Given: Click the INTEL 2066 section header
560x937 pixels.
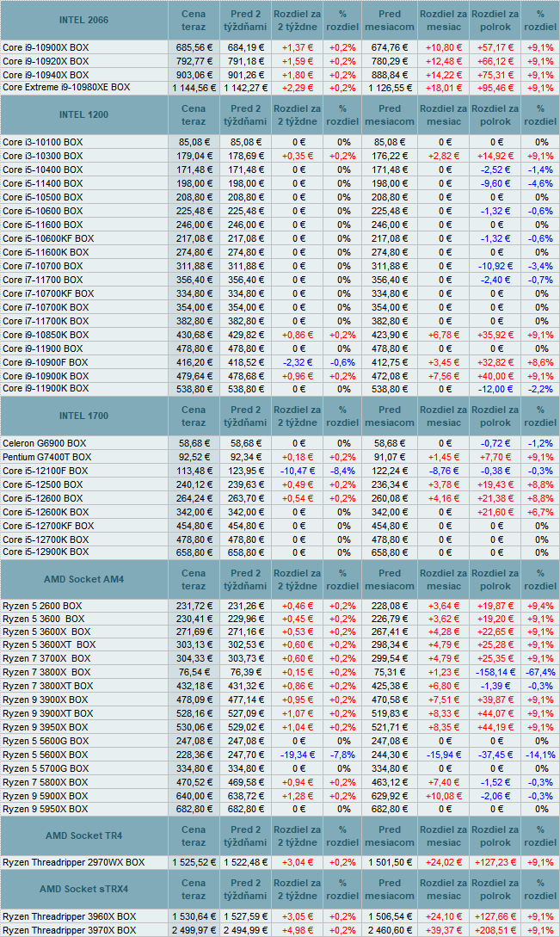Looking at the screenshot, I should 83,20.
